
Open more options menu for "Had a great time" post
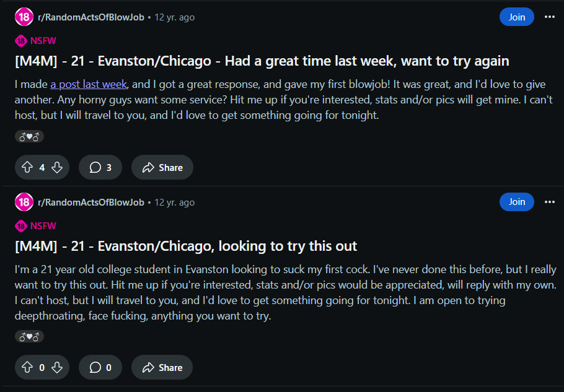tap(549, 17)
